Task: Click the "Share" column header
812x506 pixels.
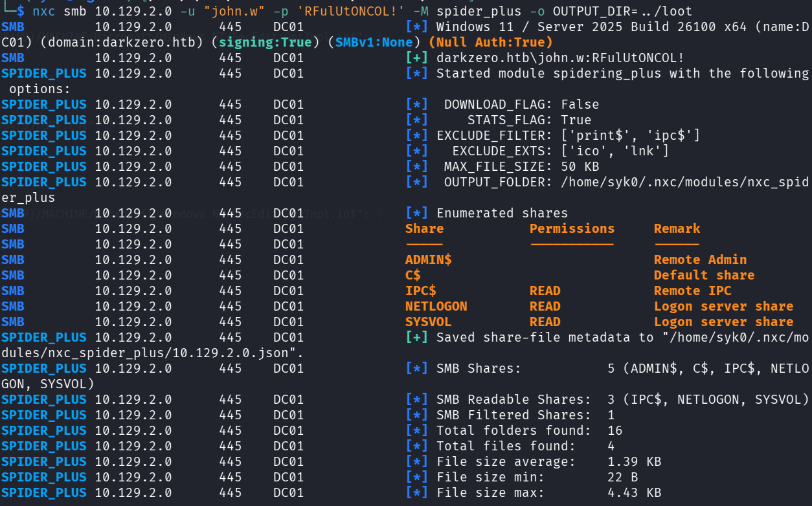Action: click(425, 228)
